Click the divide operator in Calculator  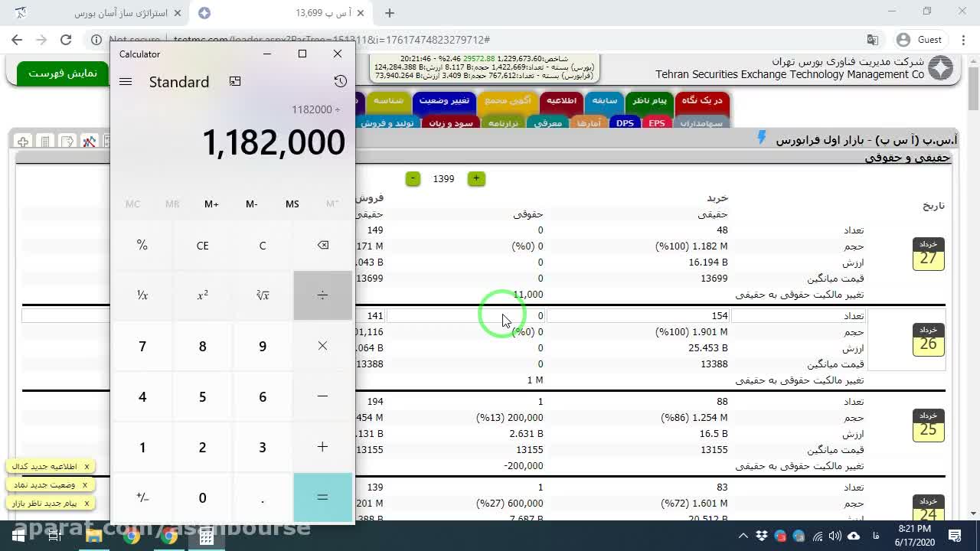tap(322, 295)
